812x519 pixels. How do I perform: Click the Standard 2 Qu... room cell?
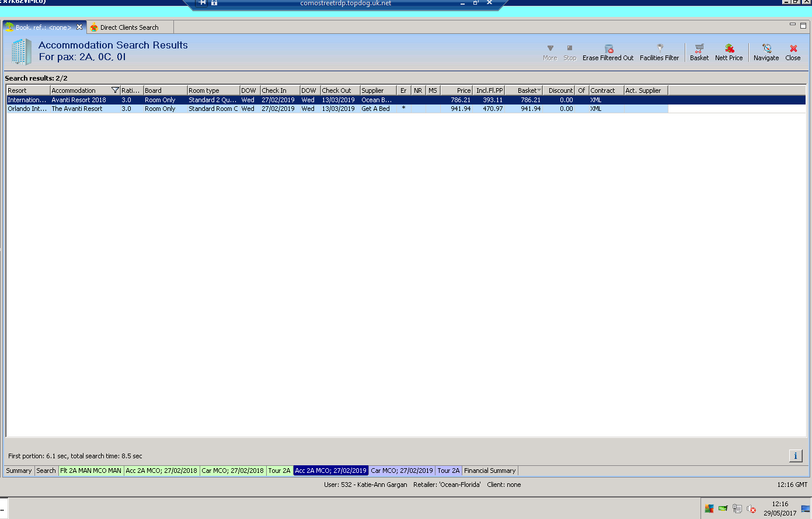pyautogui.click(x=213, y=100)
